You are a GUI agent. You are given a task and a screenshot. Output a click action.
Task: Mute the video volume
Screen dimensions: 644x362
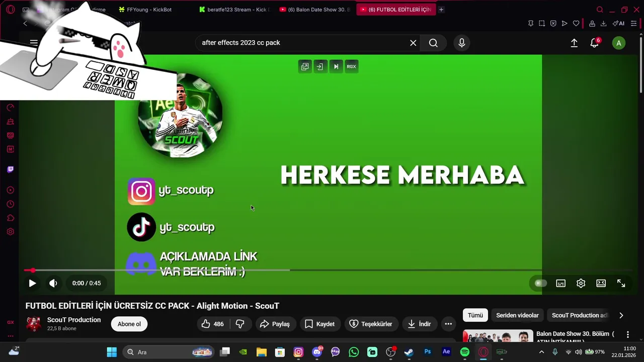[x=53, y=283]
